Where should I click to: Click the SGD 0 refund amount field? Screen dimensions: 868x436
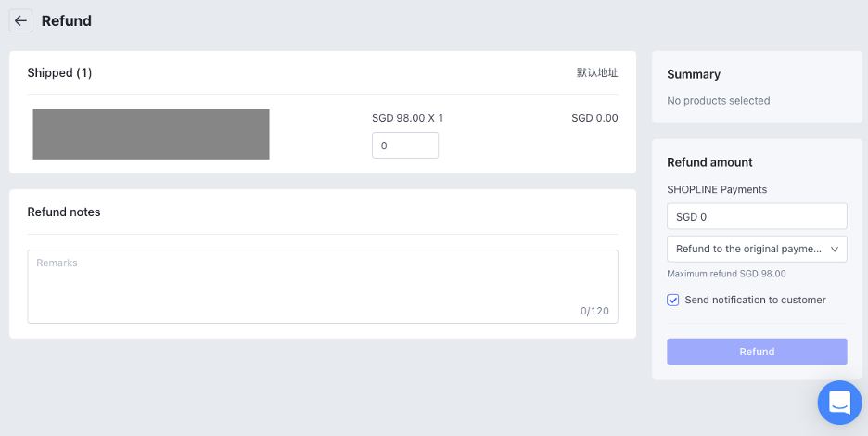tap(757, 216)
